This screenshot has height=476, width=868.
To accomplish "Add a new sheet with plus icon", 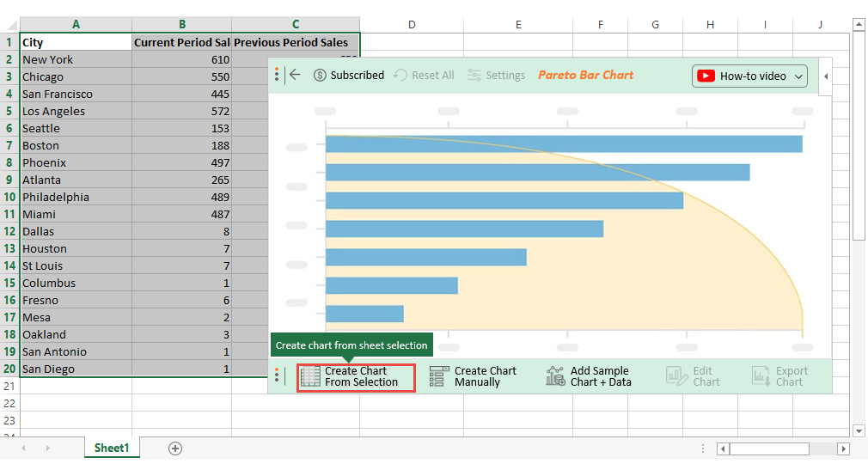I will [175, 449].
